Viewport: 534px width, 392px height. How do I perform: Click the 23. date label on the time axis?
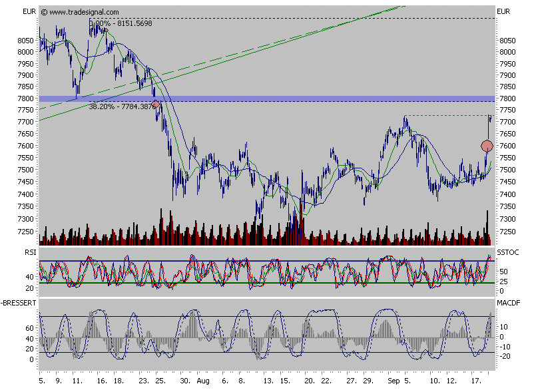click(x=144, y=381)
